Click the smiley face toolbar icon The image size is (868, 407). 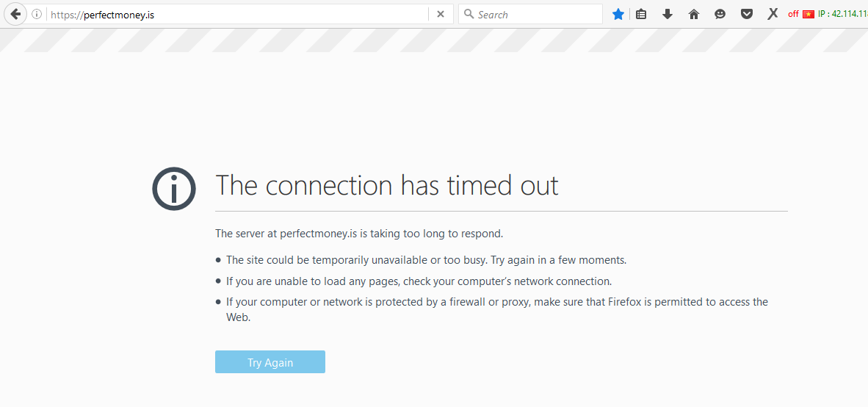(720, 14)
